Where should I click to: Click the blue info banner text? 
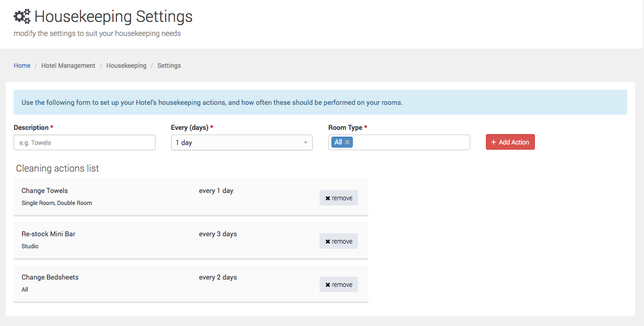(212, 103)
